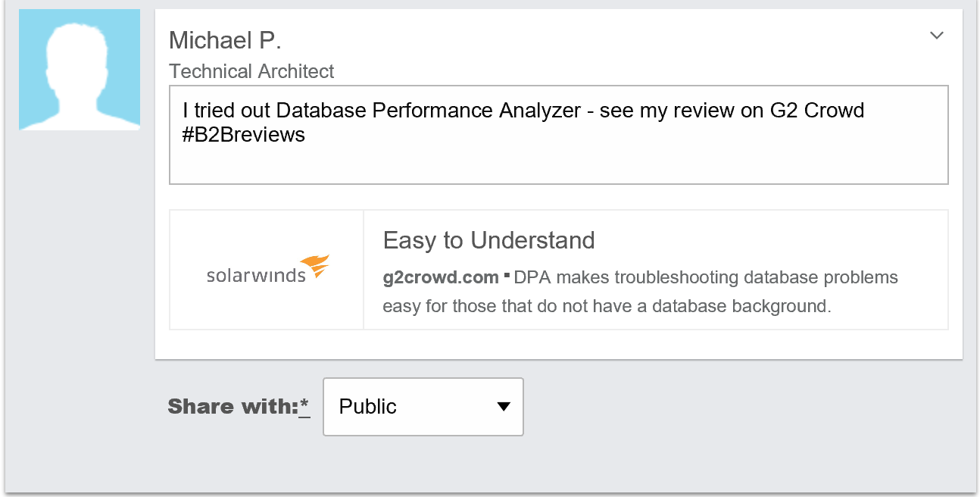Click the "Share with:" label
Viewport: 980px width, 497px height.
click(233, 407)
